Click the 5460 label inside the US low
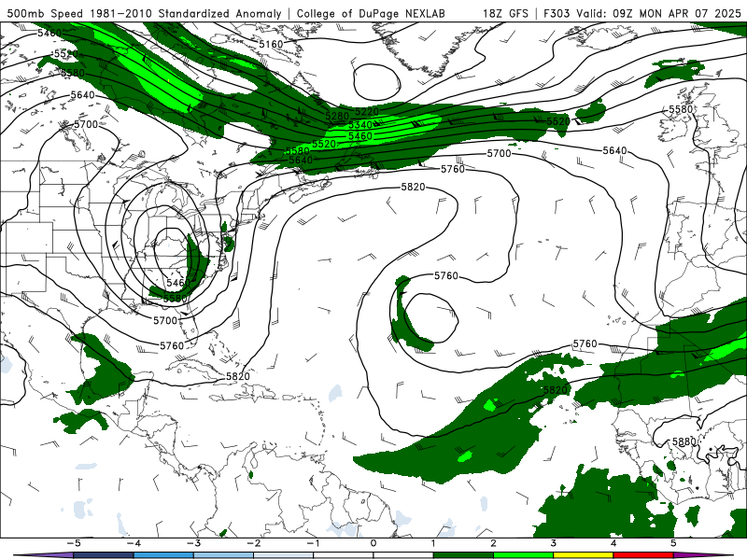747x560 pixels. (178, 283)
